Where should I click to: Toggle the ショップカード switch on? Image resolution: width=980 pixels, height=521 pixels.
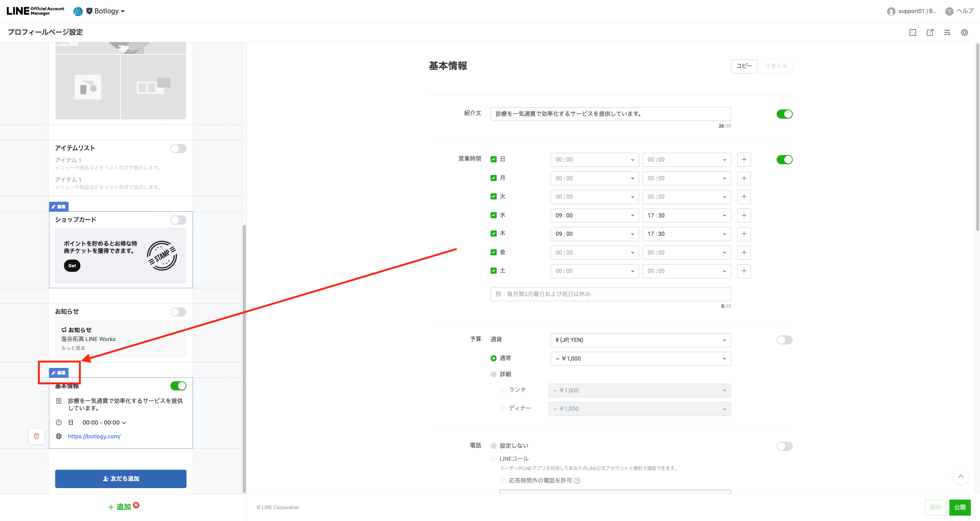pos(178,220)
